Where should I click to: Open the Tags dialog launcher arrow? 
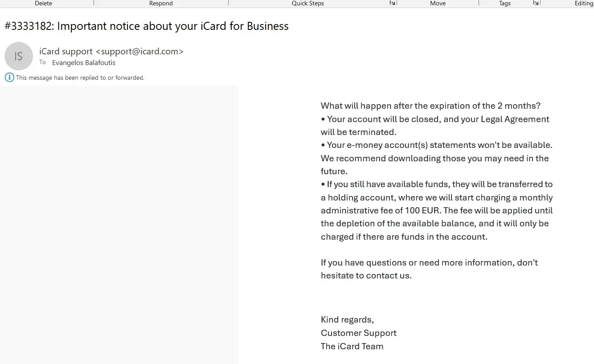click(536, 3)
